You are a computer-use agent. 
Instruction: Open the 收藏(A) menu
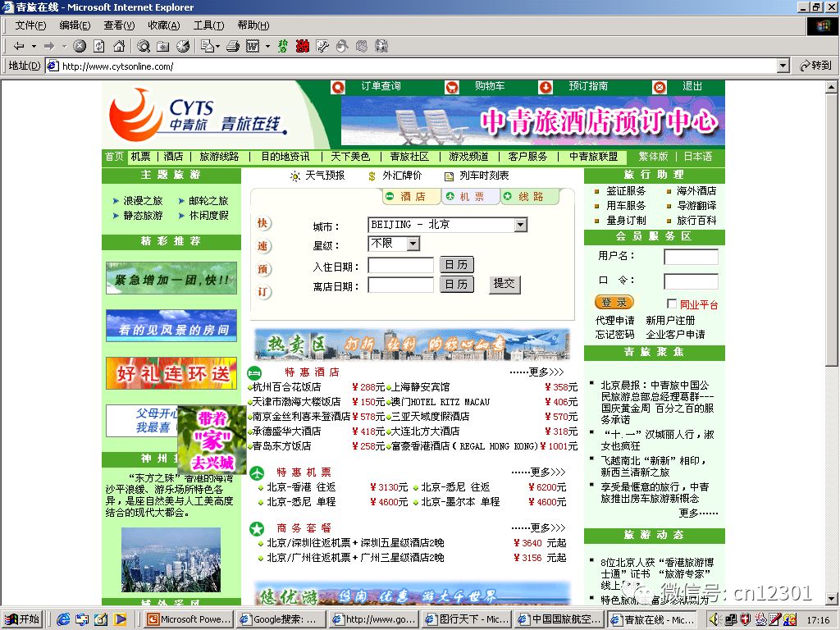click(x=164, y=25)
